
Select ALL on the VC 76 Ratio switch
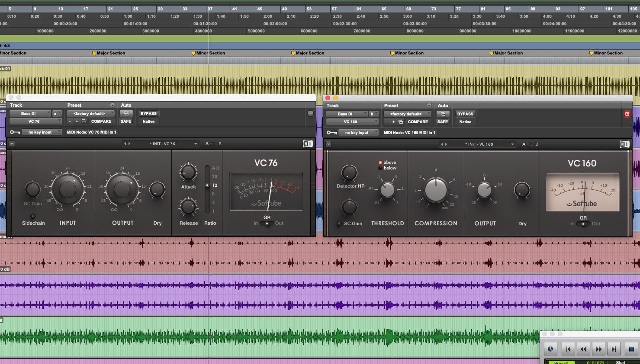[215, 168]
